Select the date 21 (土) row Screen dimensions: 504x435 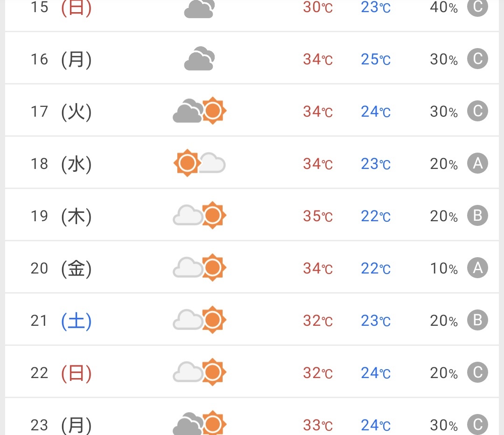252,320
